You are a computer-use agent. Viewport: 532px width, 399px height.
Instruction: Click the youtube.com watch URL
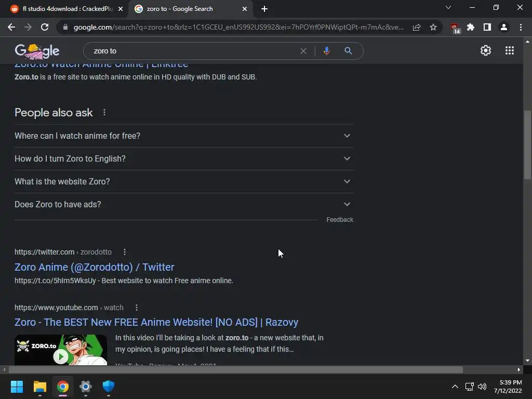click(69, 308)
